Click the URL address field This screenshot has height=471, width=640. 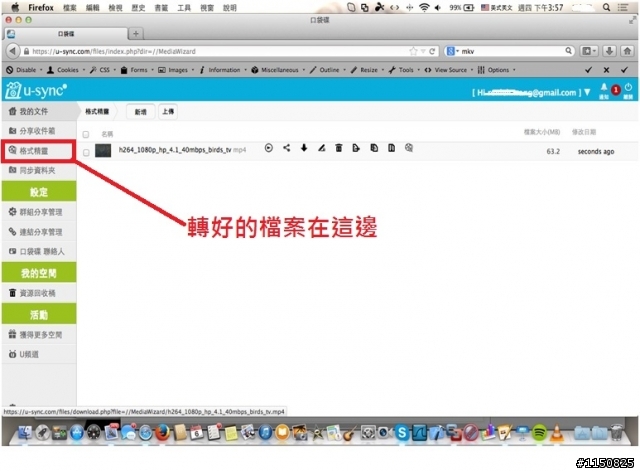click(x=220, y=51)
